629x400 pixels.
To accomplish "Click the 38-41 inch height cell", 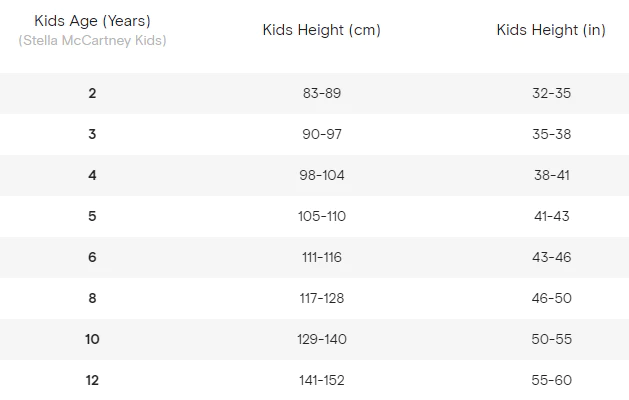I will 552,175.
